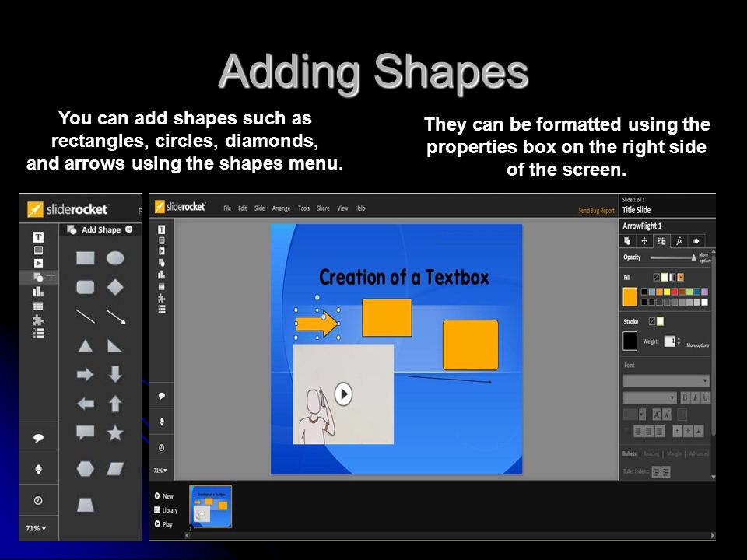Viewport: 747px width, 560px height.
Task: Open the Help menu
Action: pyautogui.click(x=360, y=208)
